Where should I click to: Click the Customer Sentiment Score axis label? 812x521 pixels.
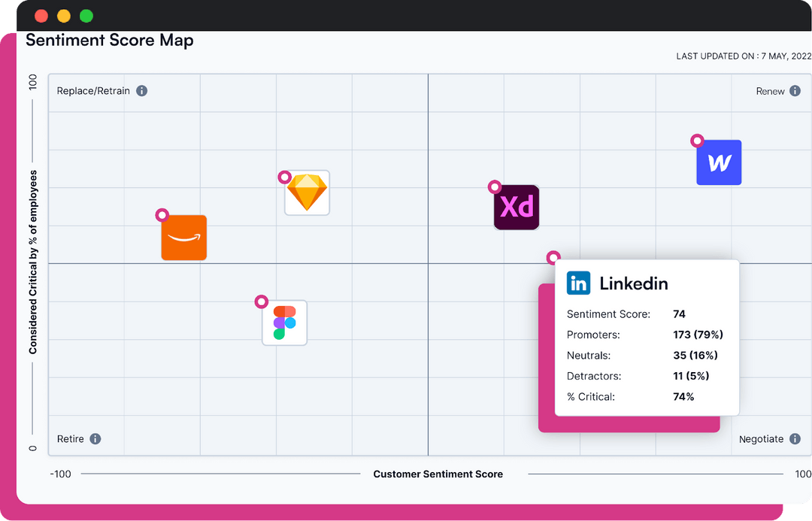point(438,474)
